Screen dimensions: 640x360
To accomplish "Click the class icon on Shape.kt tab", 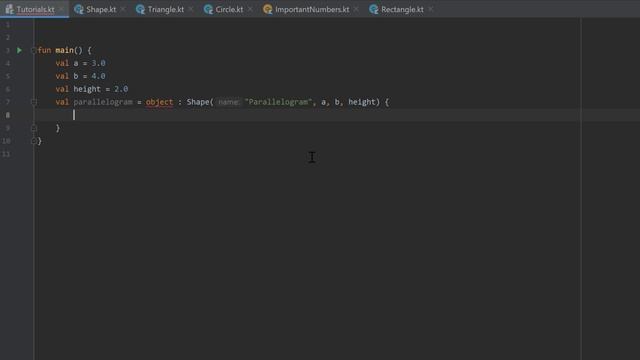I will [x=79, y=9].
